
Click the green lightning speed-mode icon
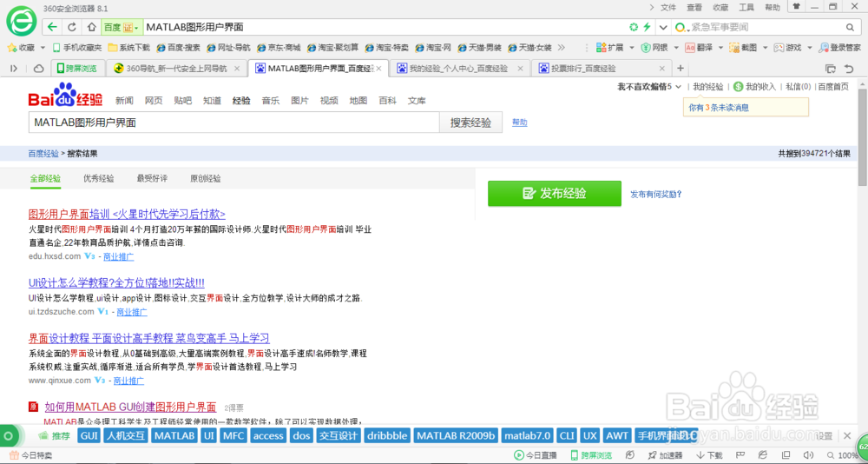click(646, 27)
